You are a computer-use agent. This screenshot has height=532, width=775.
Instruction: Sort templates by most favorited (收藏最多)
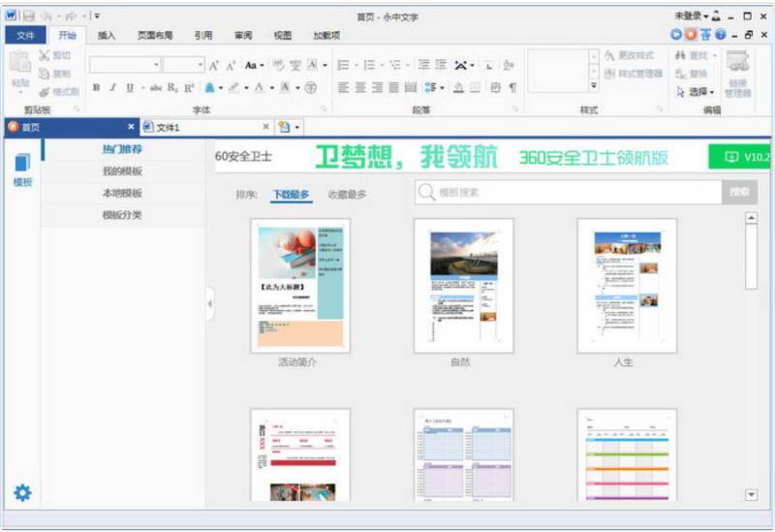click(x=347, y=195)
